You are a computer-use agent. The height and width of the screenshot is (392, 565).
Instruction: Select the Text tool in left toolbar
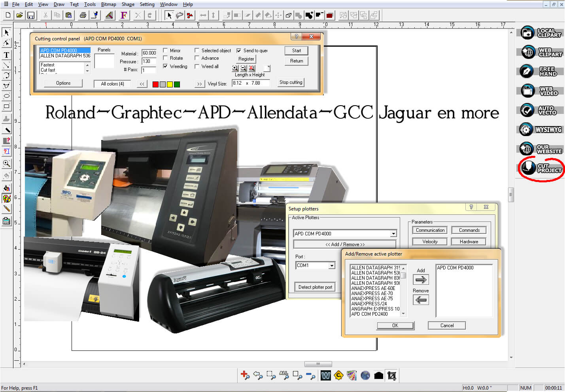[x=6, y=55]
